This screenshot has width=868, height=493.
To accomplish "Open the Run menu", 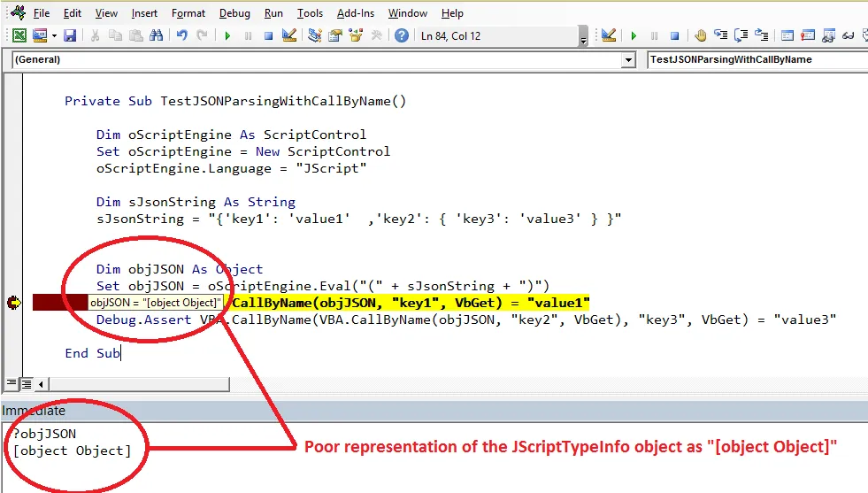I will (273, 13).
